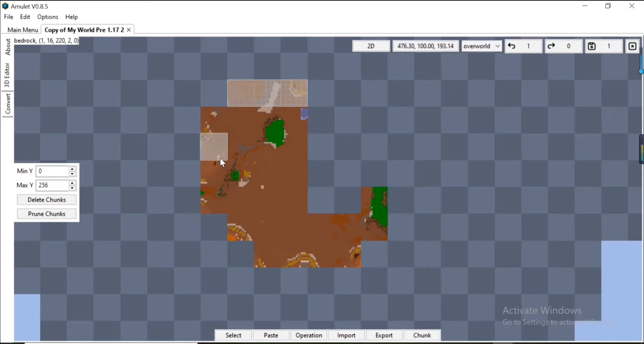Click the Delete Chunks button
This screenshot has height=344, width=644.
click(47, 200)
